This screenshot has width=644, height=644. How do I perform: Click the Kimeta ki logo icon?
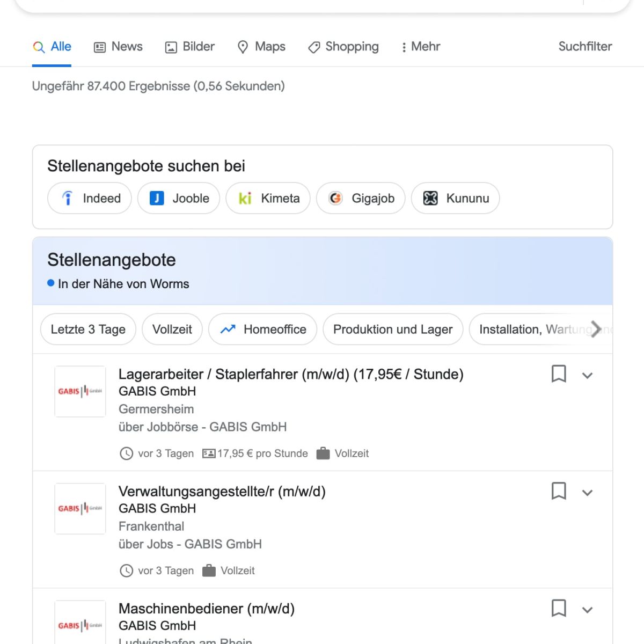coord(245,199)
